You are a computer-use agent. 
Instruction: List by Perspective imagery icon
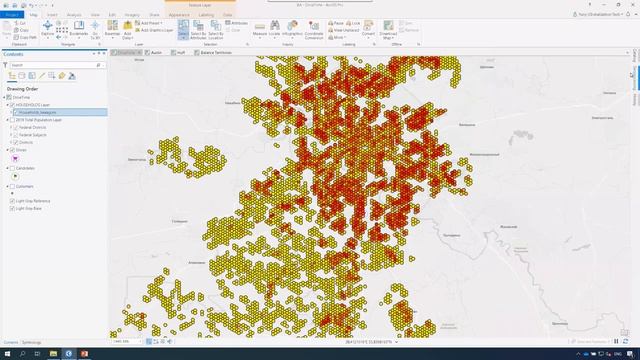[x=72, y=76]
